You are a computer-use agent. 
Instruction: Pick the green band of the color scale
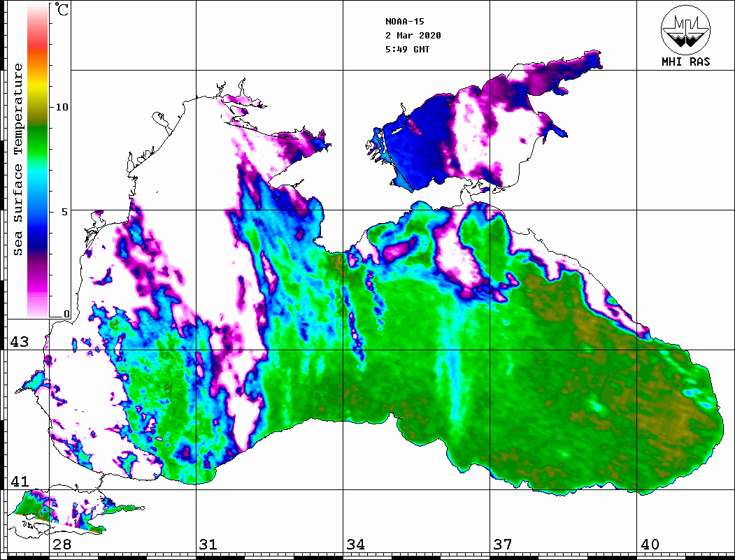tap(38, 141)
